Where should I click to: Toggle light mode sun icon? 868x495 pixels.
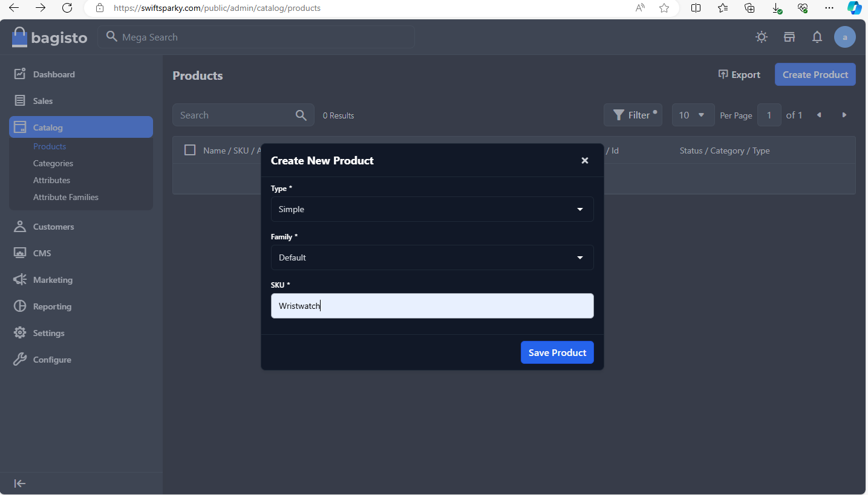(762, 37)
